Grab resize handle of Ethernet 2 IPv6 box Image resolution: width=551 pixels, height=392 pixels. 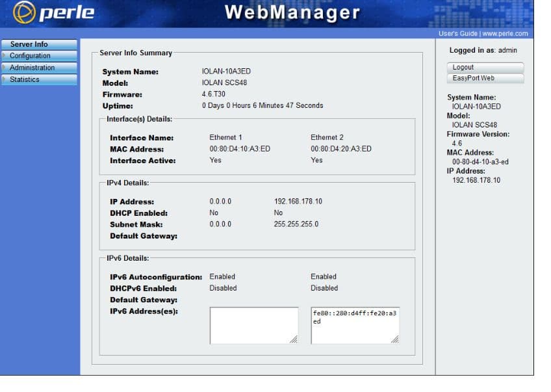pyautogui.click(x=395, y=339)
